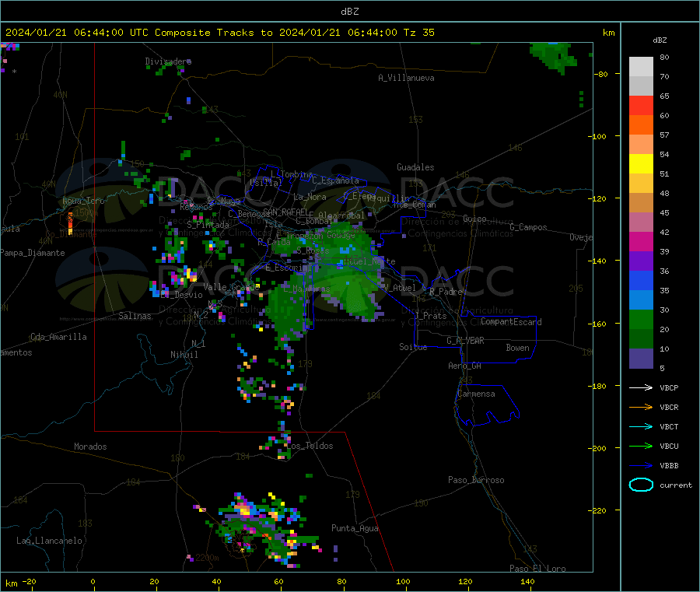This screenshot has width=700, height=592.
Task: Click the 5 dBZ slate purple swatch
Action: click(641, 359)
